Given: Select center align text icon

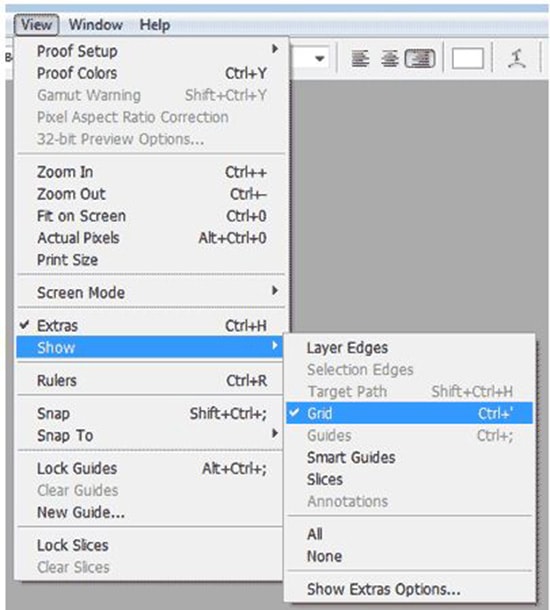Looking at the screenshot, I should click(390, 59).
